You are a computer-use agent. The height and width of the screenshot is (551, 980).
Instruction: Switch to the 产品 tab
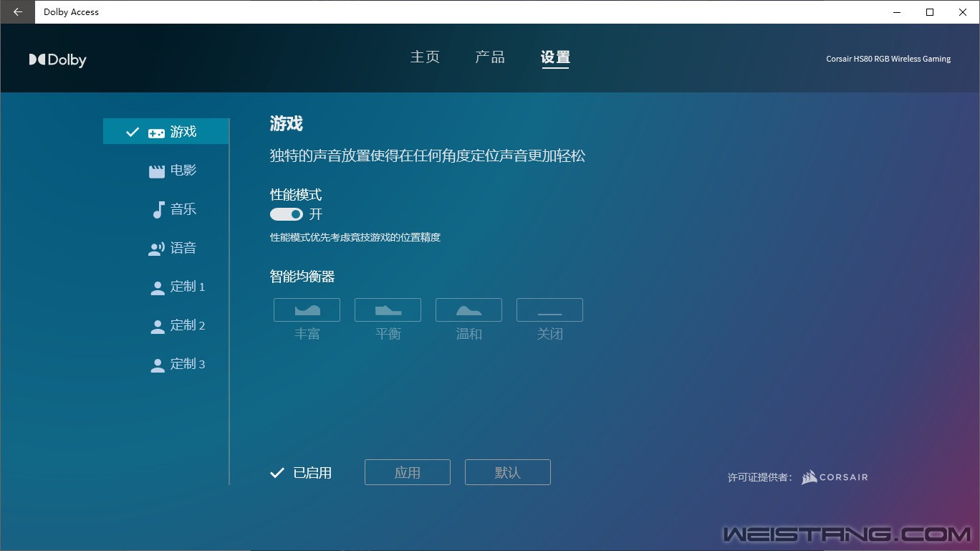[x=490, y=57]
